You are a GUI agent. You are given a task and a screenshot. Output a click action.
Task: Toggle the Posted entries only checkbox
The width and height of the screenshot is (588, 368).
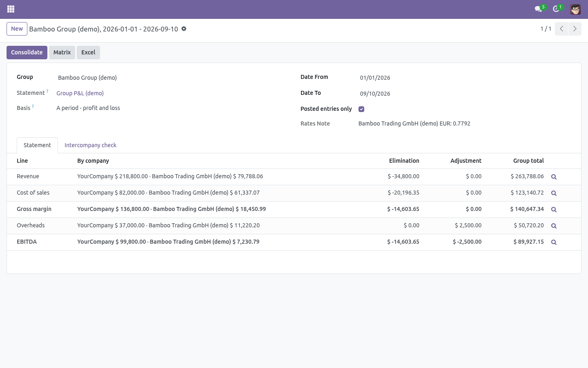pyautogui.click(x=361, y=109)
